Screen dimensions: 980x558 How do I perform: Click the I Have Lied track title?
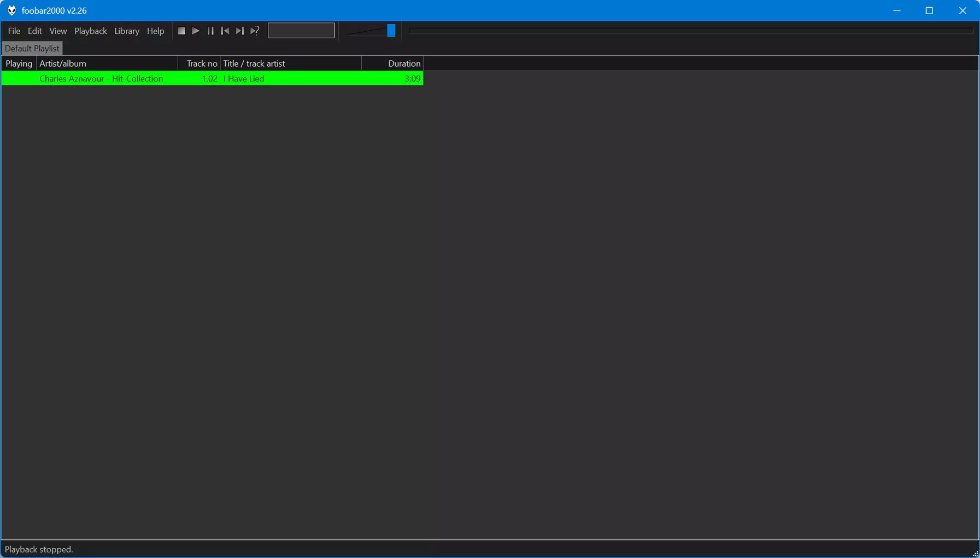click(x=244, y=79)
